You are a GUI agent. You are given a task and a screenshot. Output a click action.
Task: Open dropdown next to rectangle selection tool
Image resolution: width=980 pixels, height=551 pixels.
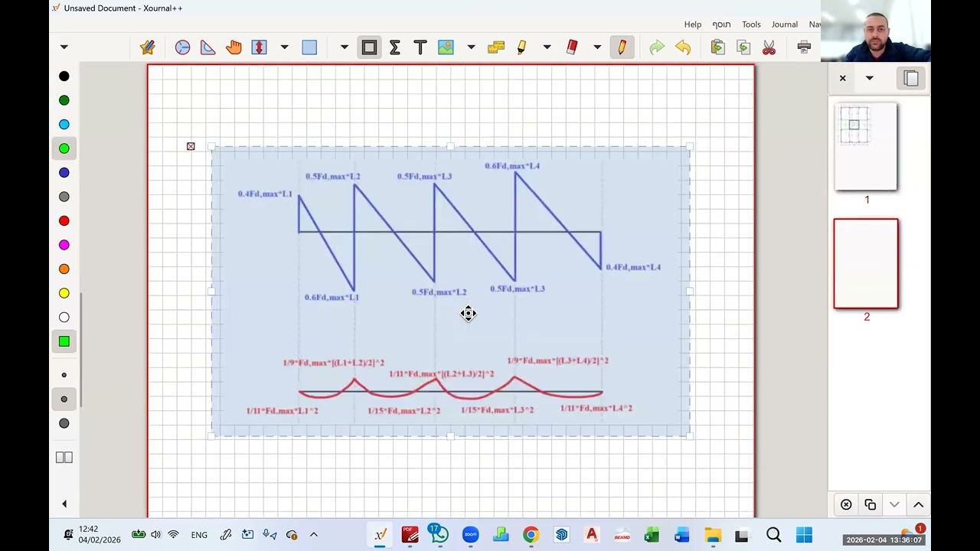click(x=344, y=47)
